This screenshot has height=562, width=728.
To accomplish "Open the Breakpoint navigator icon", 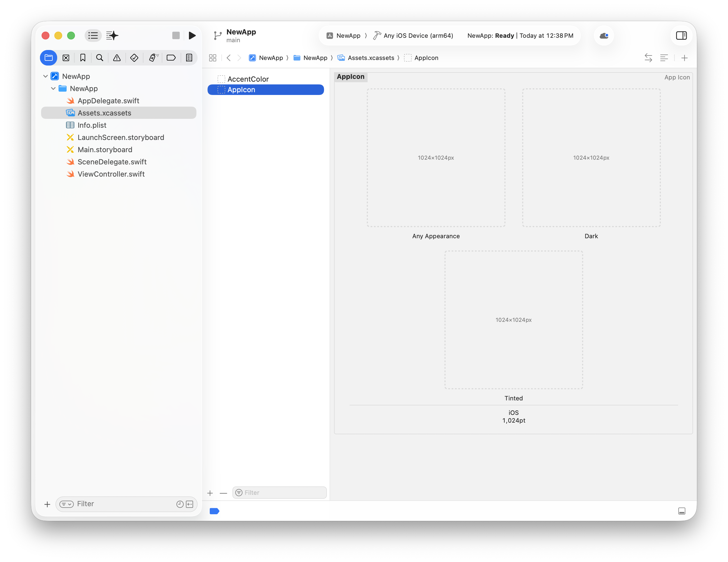I will tap(171, 58).
